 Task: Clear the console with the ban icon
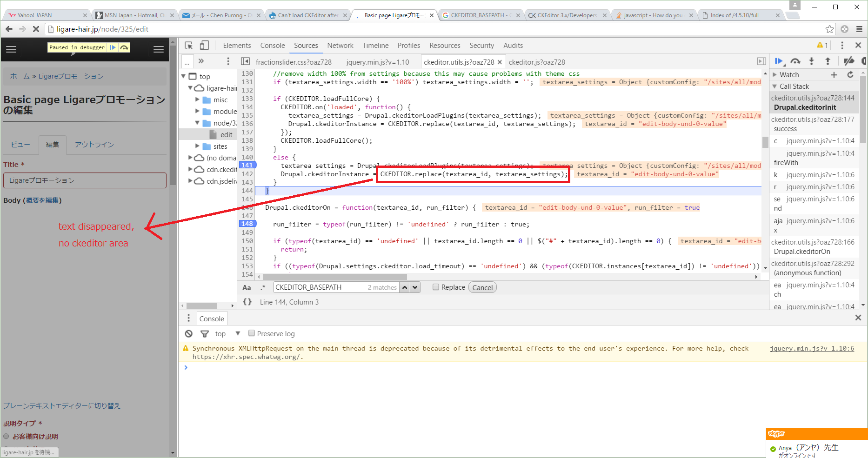pos(188,333)
